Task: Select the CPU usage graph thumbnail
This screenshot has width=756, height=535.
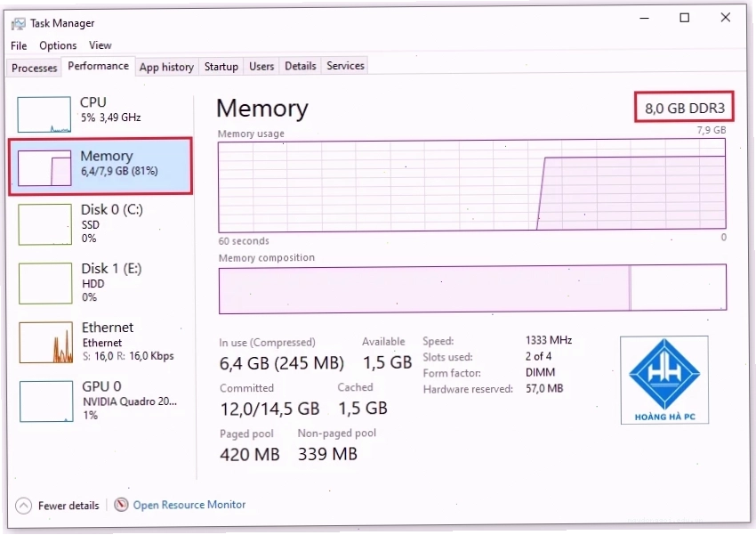Action: point(44,114)
